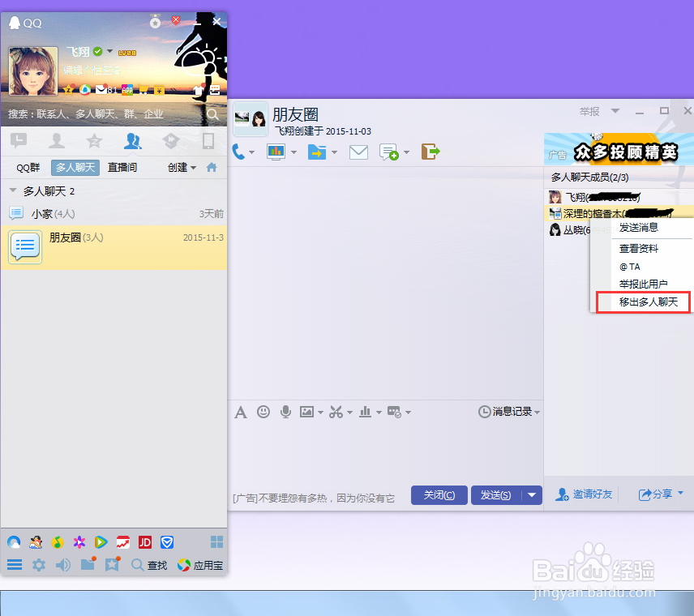Open the skin changer shirt icon
This screenshot has height=616, width=694.
click(x=198, y=90)
